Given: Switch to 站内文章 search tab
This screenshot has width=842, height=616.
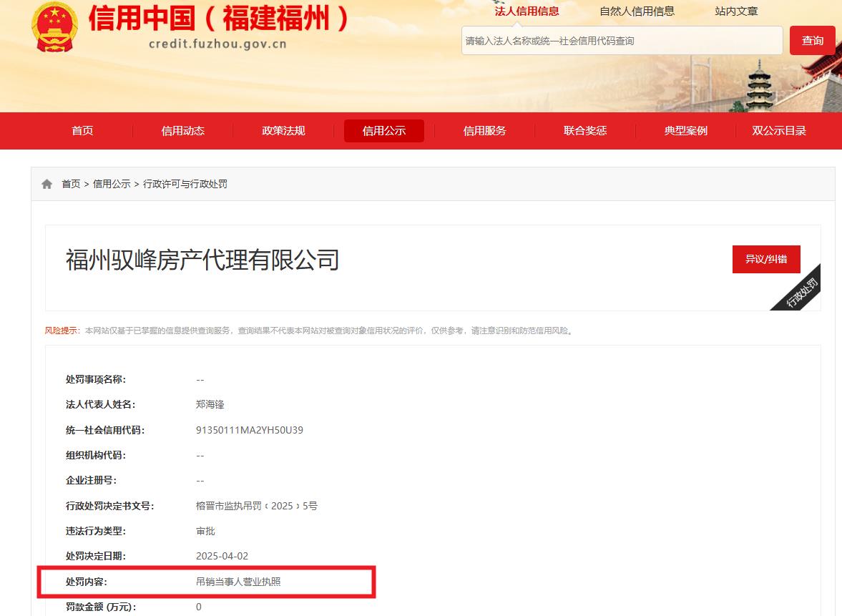Looking at the screenshot, I should (x=736, y=11).
